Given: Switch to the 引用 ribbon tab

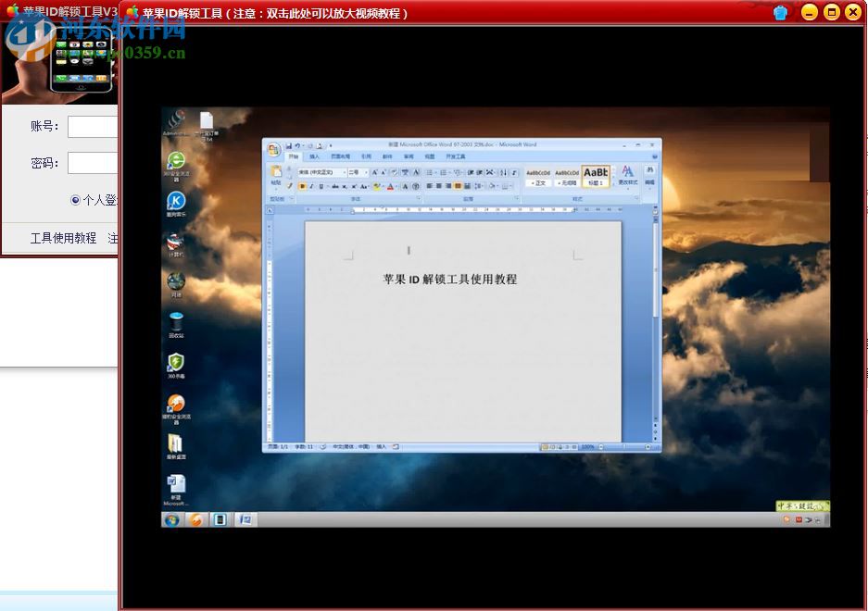Looking at the screenshot, I should [366, 156].
